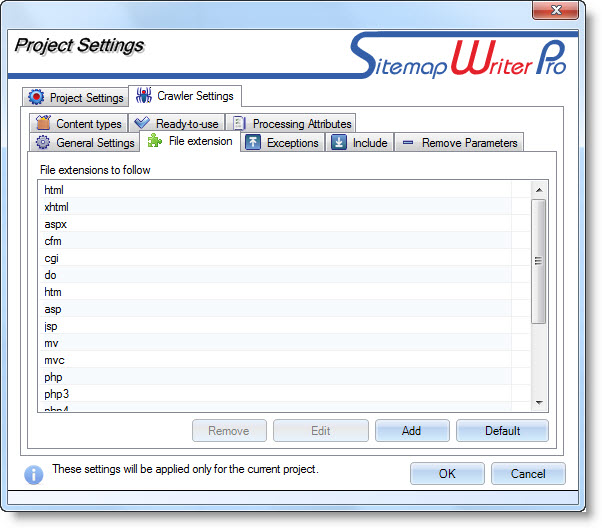Click the green puzzle icon beside File extension
The width and height of the screenshot is (602, 528).
(155, 141)
